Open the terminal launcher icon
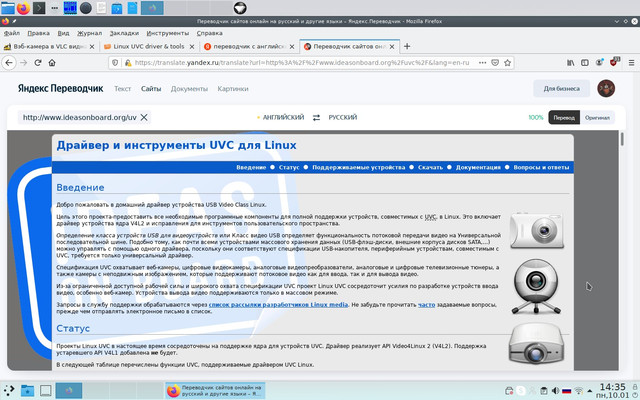This screenshot has height=400, width=640. click(x=39, y=8)
